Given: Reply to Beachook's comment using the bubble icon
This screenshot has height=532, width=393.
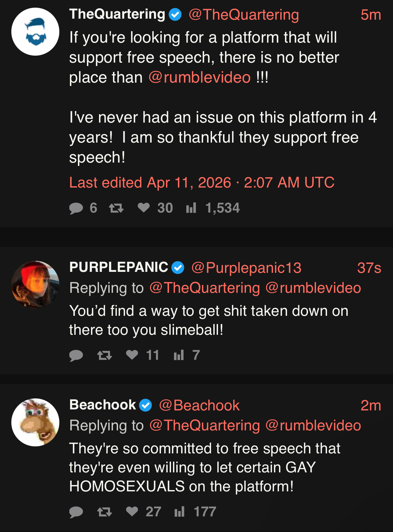Looking at the screenshot, I should click(76, 512).
